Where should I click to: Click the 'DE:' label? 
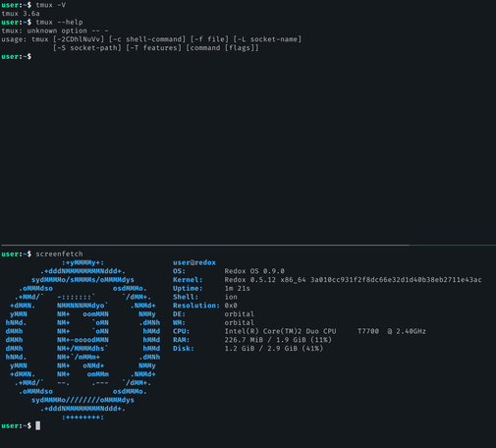pyautogui.click(x=179, y=314)
